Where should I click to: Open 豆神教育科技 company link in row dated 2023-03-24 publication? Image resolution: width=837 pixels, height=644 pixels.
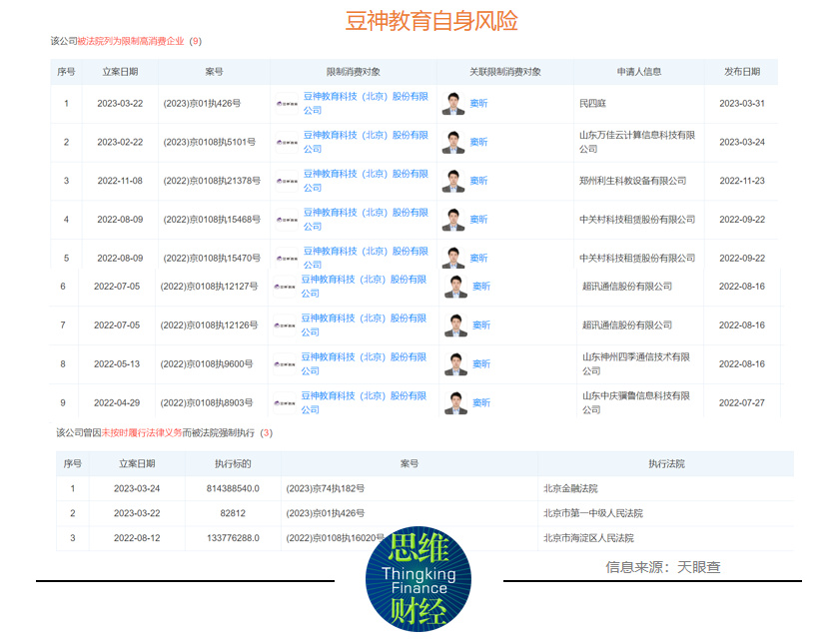coord(366,142)
